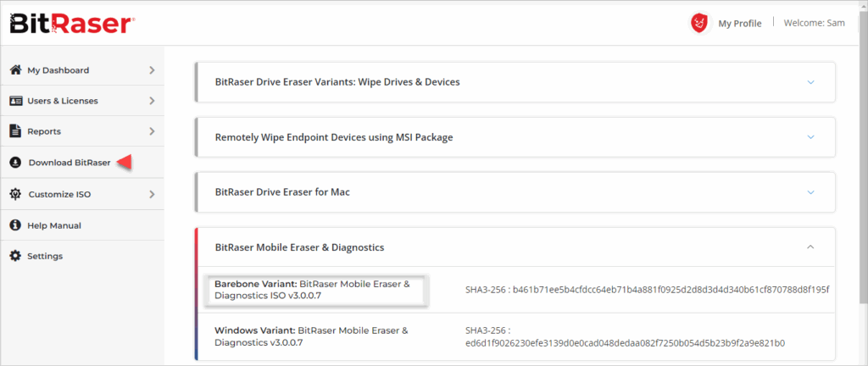
Task: Click BitRaser Drive Eraser for Mac title
Action: pos(282,192)
